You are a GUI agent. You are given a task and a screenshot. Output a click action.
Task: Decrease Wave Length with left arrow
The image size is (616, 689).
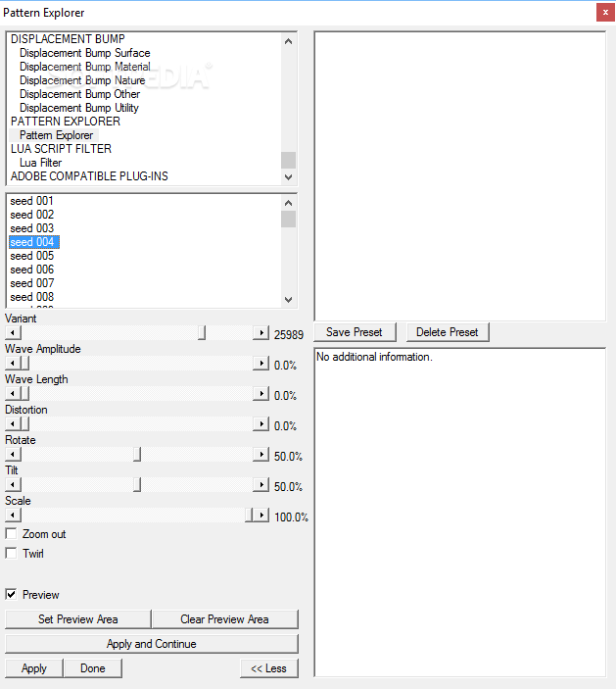pos(13,393)
